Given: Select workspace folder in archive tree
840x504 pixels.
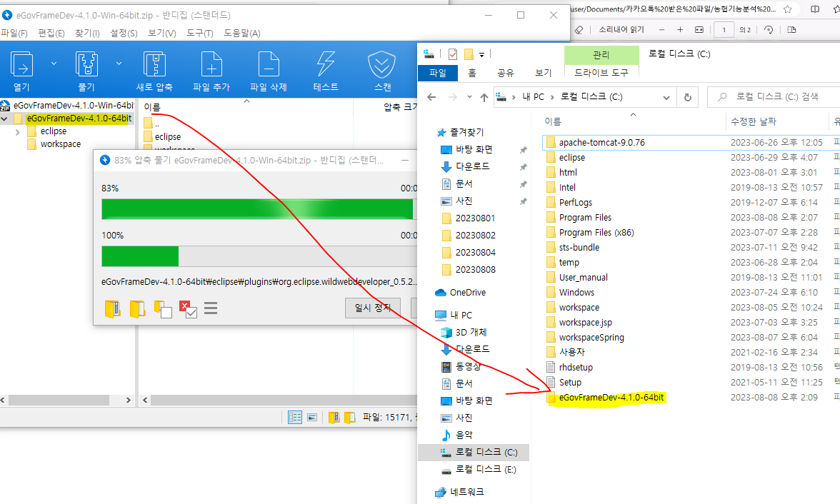Looking at the screenshot, I should (x=61, y=144).
